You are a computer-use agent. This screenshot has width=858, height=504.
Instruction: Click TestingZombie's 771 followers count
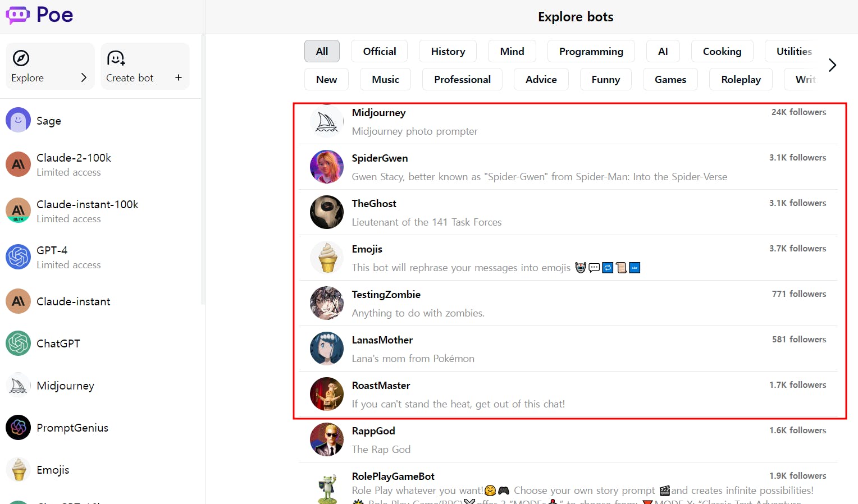point(799,294)
